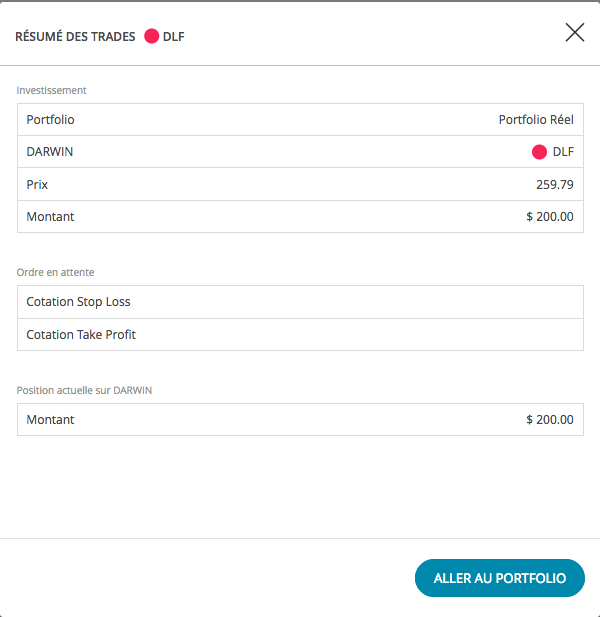The image size is (600, 617).
Task: Click the red DLF dot in header
Action: [151, 36]
